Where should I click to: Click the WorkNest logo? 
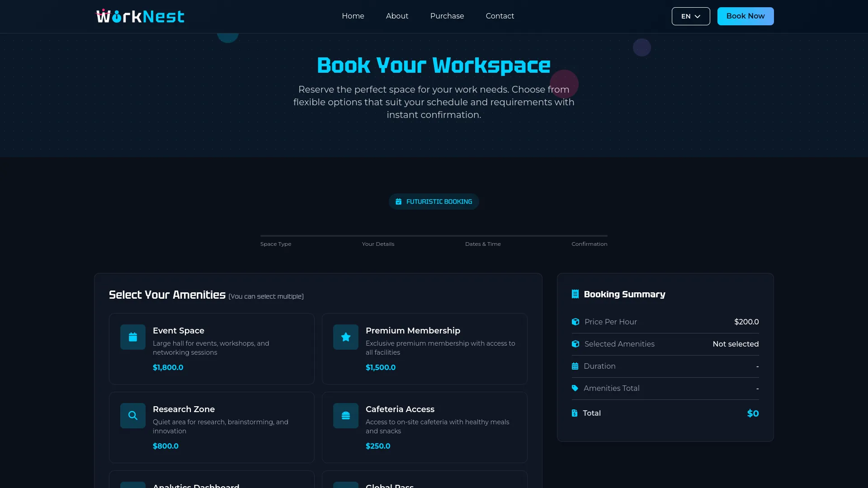tap(140, 15)
